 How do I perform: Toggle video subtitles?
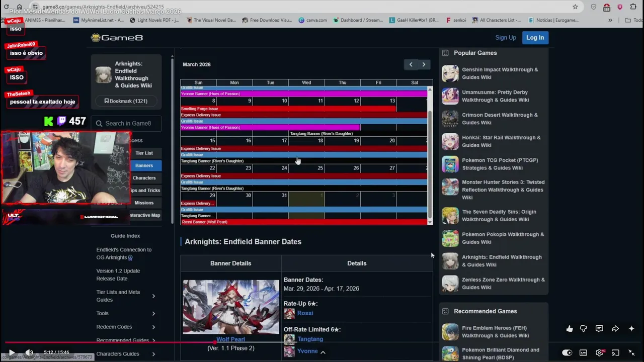pos(583,352)
